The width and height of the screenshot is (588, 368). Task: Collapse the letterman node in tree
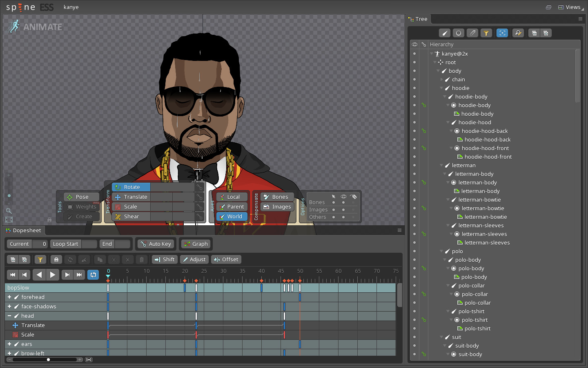coord(441,165)
